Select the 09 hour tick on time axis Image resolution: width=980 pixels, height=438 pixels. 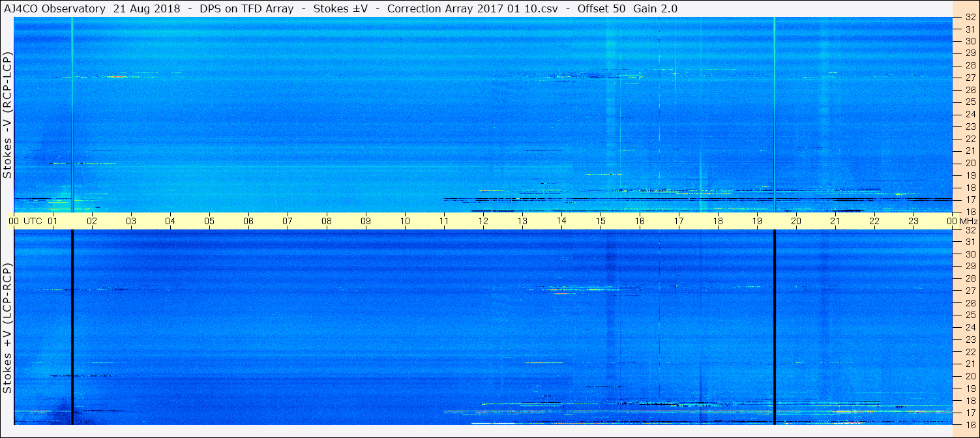point(366,221)
